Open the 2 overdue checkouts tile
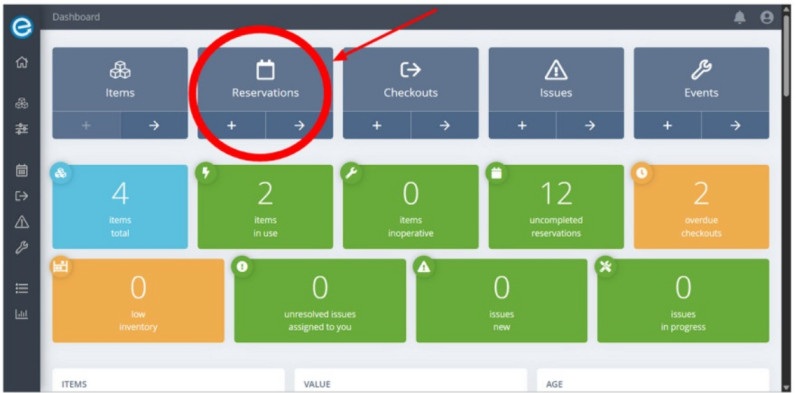 point(702,207)
